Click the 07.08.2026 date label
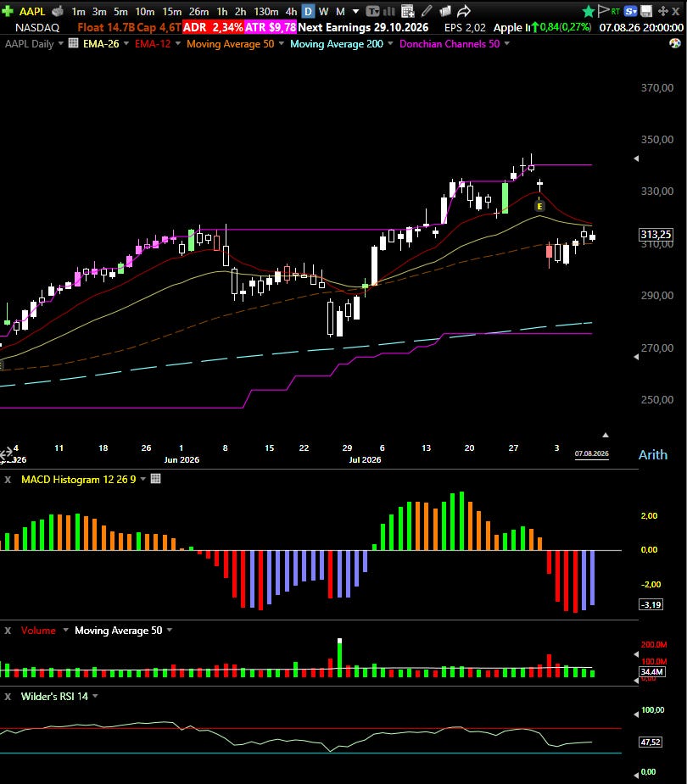 coord(591,453)
